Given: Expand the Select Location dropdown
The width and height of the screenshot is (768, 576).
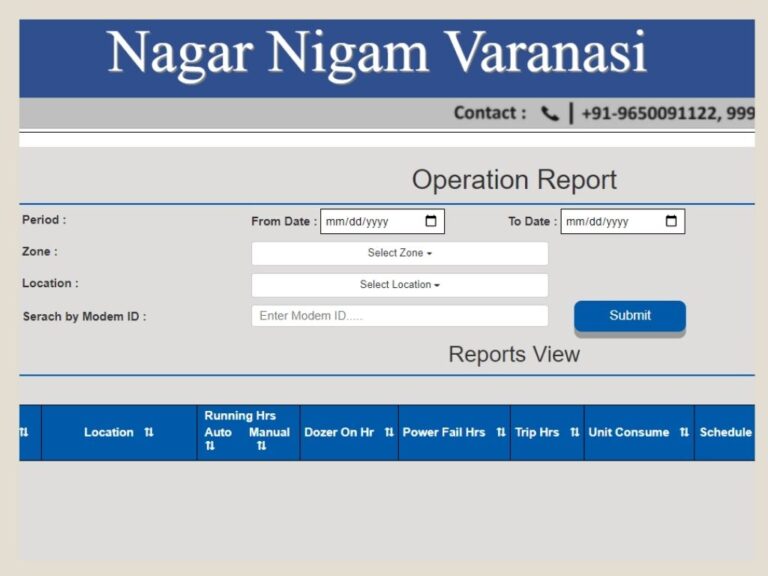Looking at the screenshot, I should pyautogui.click(x=399, y=285).
